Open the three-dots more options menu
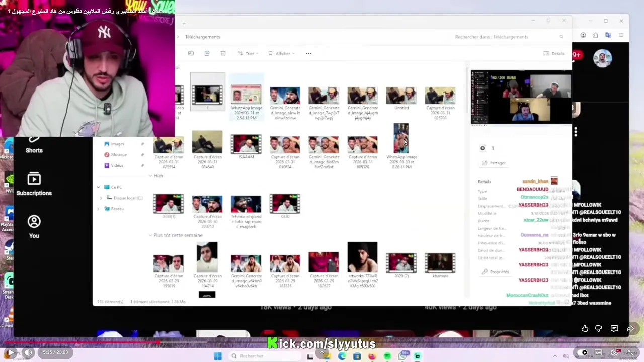644x362 pixels. pos(308,53)
